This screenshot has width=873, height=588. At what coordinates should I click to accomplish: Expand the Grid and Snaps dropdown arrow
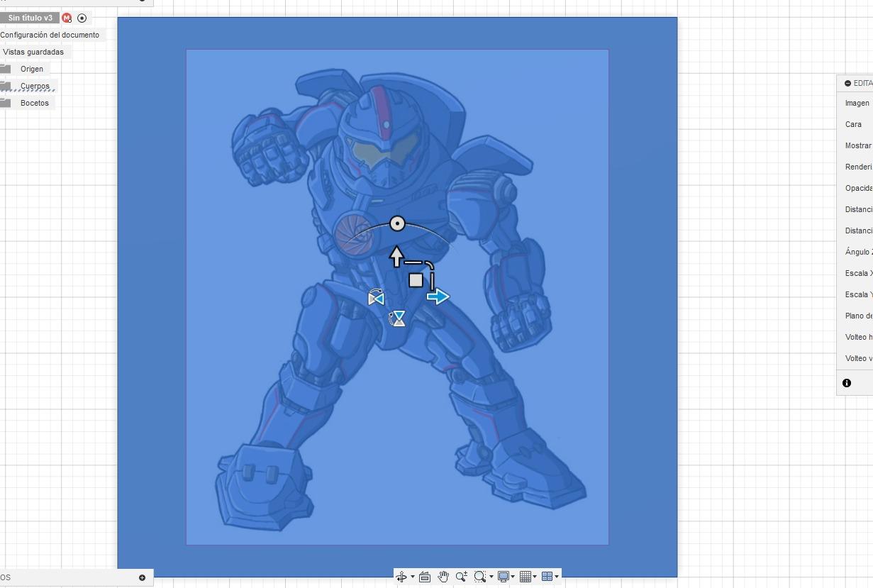coord(535,577)
